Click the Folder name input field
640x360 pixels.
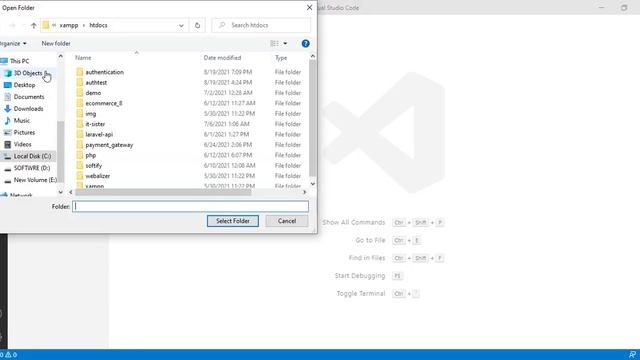[190, 207]
